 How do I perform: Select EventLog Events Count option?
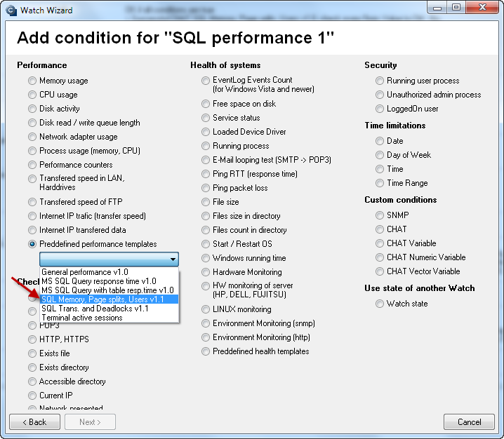(x=206, y=80)
